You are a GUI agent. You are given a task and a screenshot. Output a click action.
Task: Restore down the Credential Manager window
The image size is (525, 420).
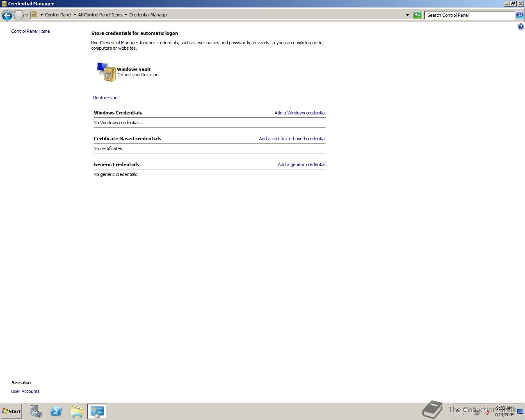click(x=513, y=4)
